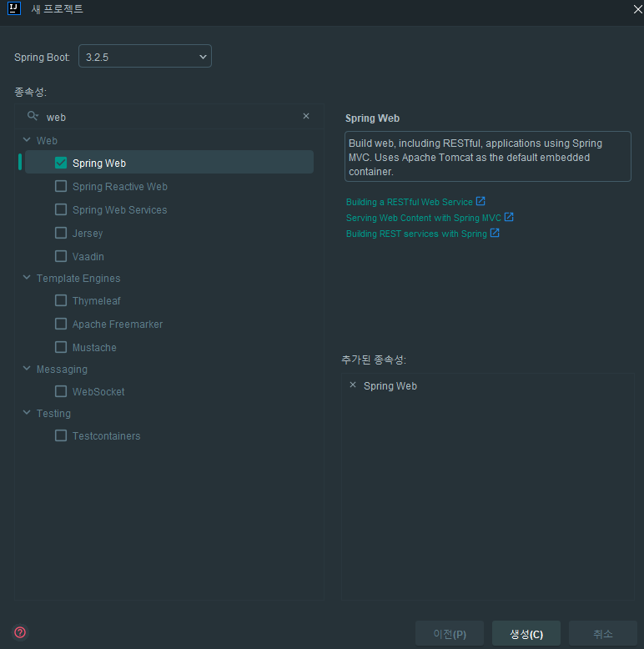The width and height of the screenshot is (644, 649).
Task: Click the Testing group label
Action: 53,414
